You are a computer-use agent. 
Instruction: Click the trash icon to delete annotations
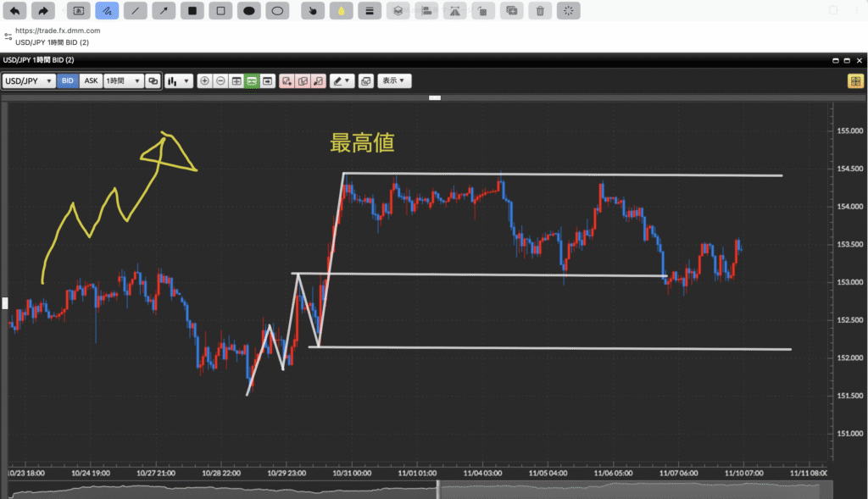[540, 11]
